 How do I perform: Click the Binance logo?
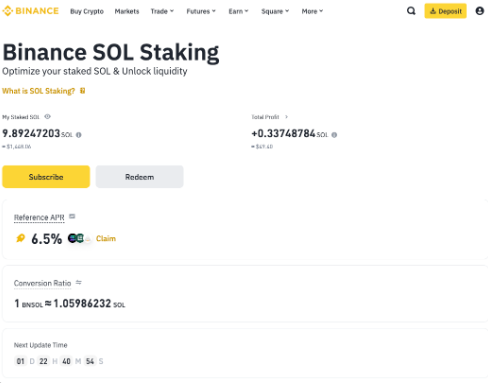point(30,11)
